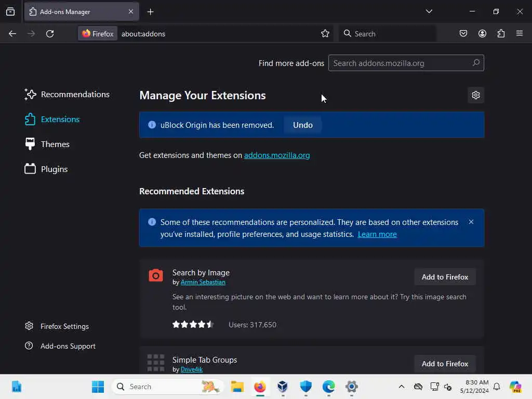This screenshot has width=532, height=399.
Task: Expand the list all tabs chevron
Action: [429, 11]
